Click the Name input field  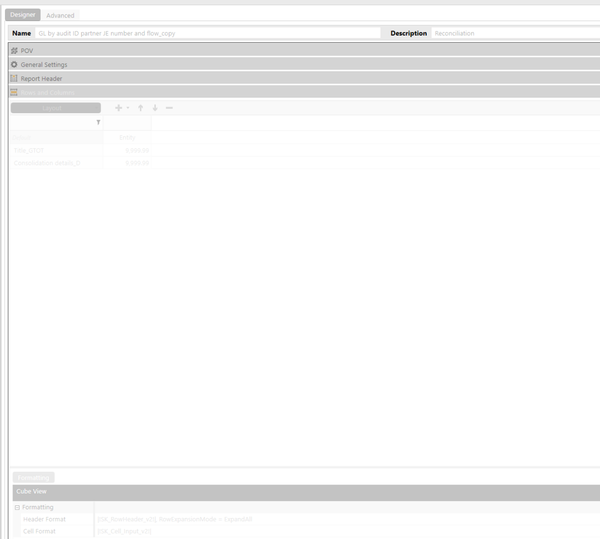coord(208,33)
